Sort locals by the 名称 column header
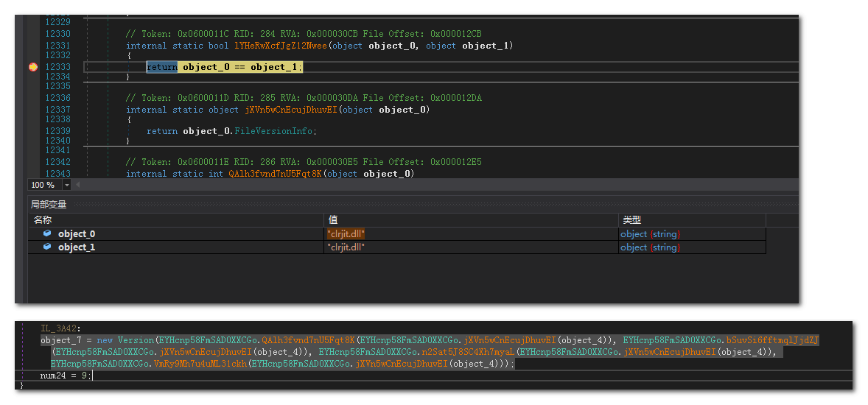The image size is (868, 405). pos(177,220)
